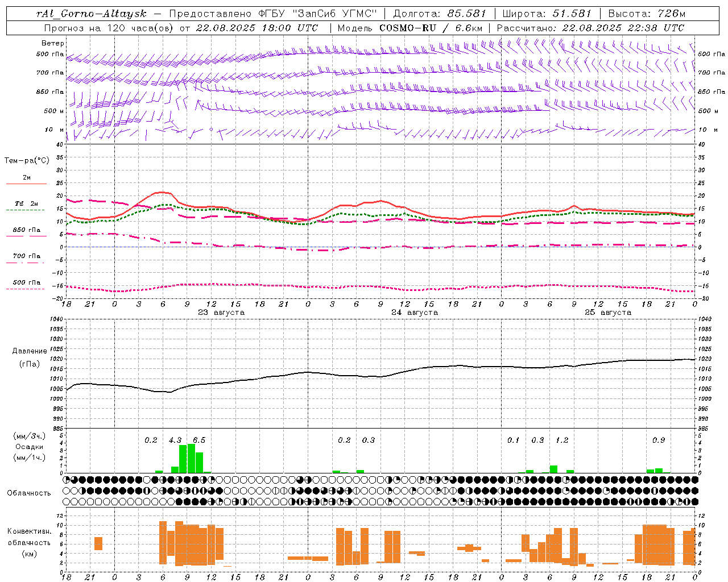Click the Td 2м legend entry
Image resolution: width=728 pixels, height=582 pixels.
(x=26, y=203)
